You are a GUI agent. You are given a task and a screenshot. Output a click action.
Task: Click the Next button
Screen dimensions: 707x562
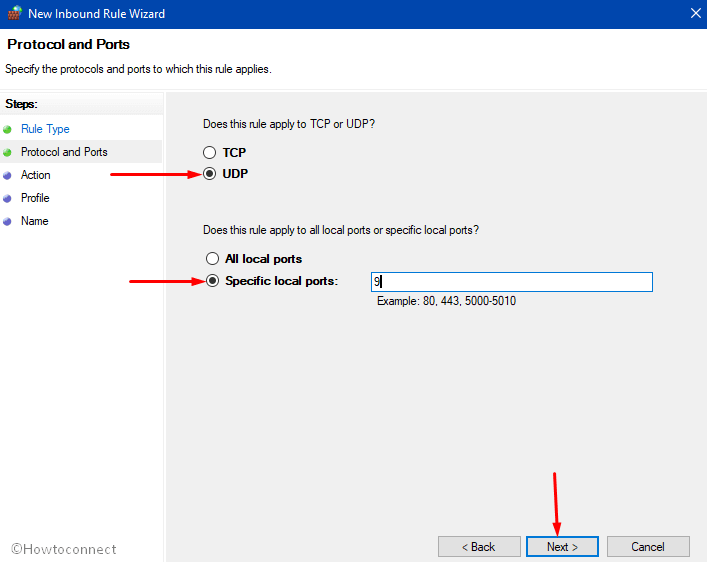pos(562,547)
